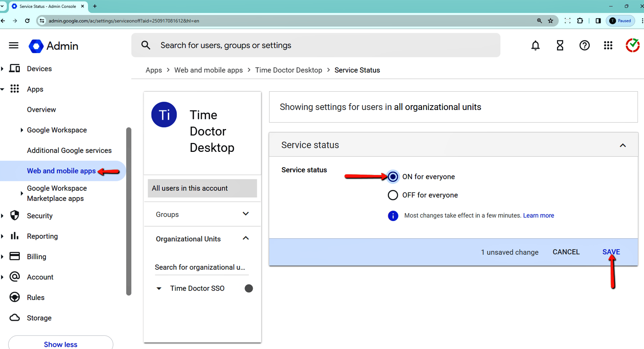644x349 pixels.
Task: Open Time Doctor Desktop from the breadcrumb
Action: pyautogui.click(x=289, y=70)
